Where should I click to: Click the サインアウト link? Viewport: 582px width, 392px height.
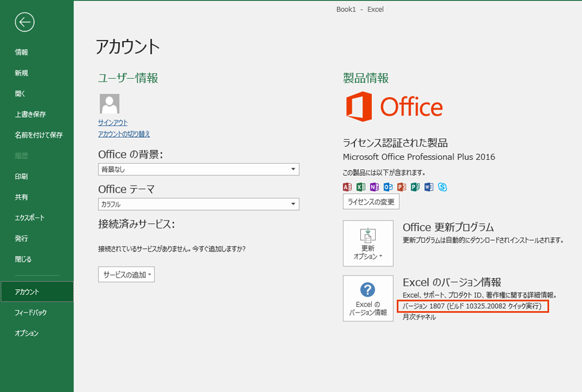(x=113, y=122)
